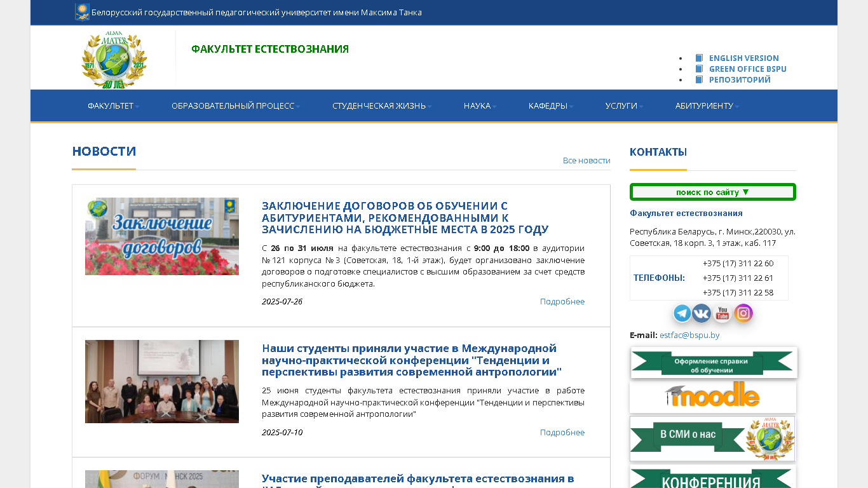Open the news title about «Заключение договоров об обучении»

click(405, 218)
